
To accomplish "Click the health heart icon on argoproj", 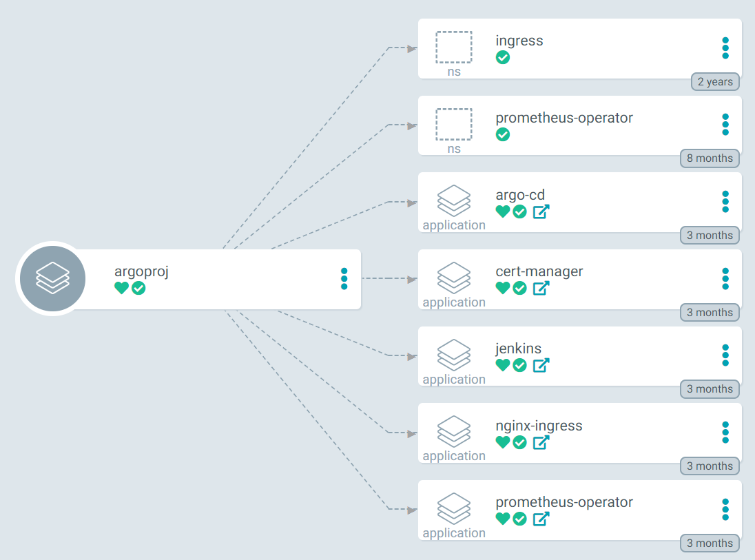I will pyautogui.click(x=121, y=289).
